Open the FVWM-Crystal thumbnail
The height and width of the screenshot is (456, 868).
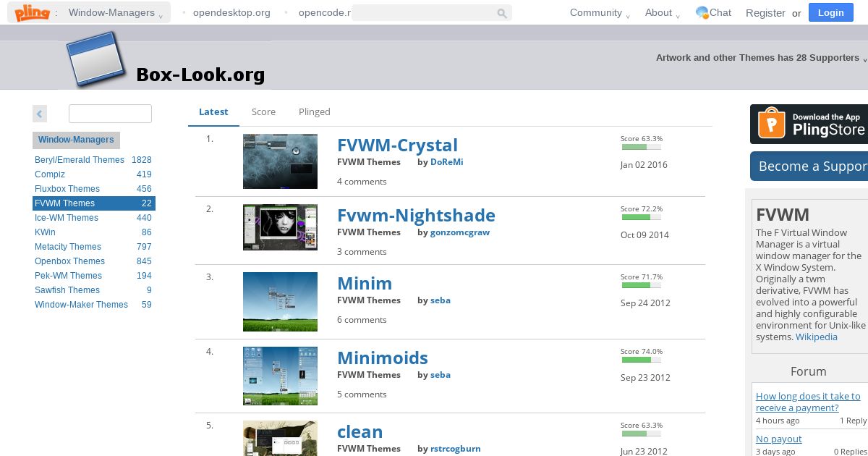point(280,161)
